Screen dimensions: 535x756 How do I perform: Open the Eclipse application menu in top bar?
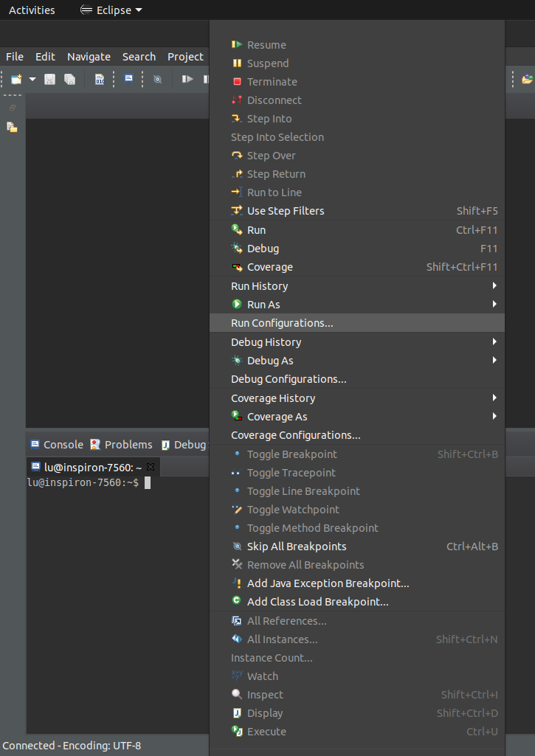(111, 10)
